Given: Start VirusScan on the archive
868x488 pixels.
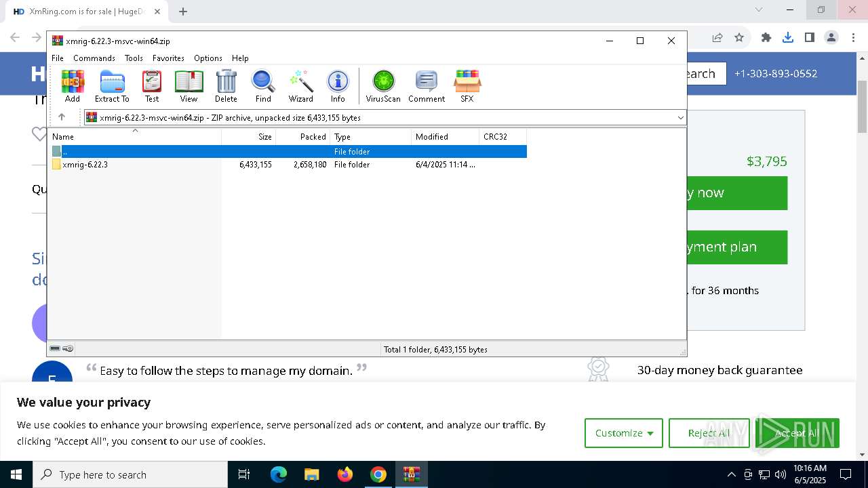Looking at the screenshot, I should (383, 86).
